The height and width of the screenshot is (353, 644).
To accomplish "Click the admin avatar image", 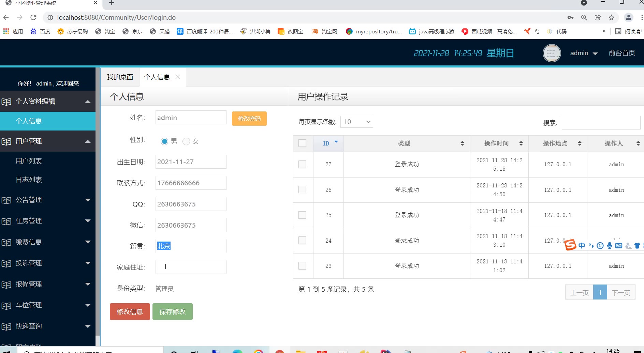I will pyautogui.click(x=552, y=53).
